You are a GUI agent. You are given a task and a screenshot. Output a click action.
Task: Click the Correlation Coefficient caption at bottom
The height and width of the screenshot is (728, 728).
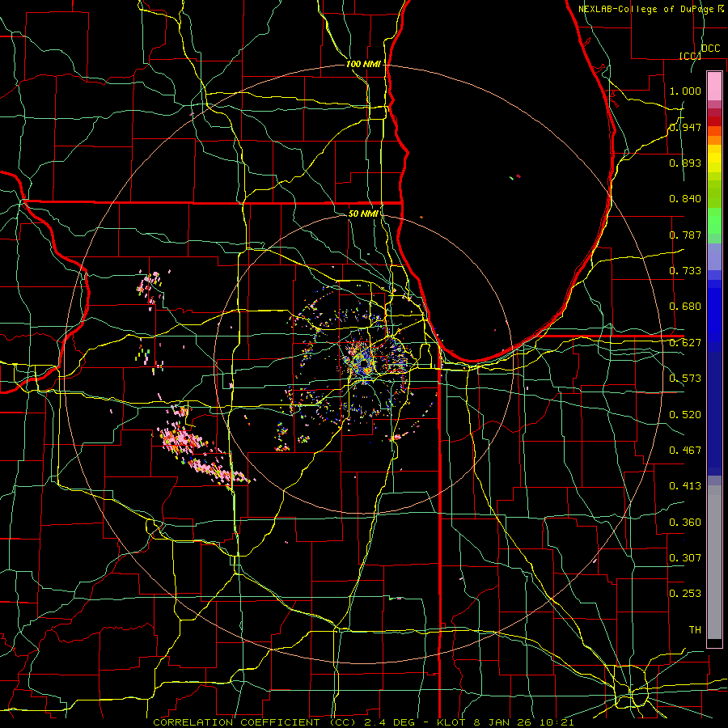point(363,722)
